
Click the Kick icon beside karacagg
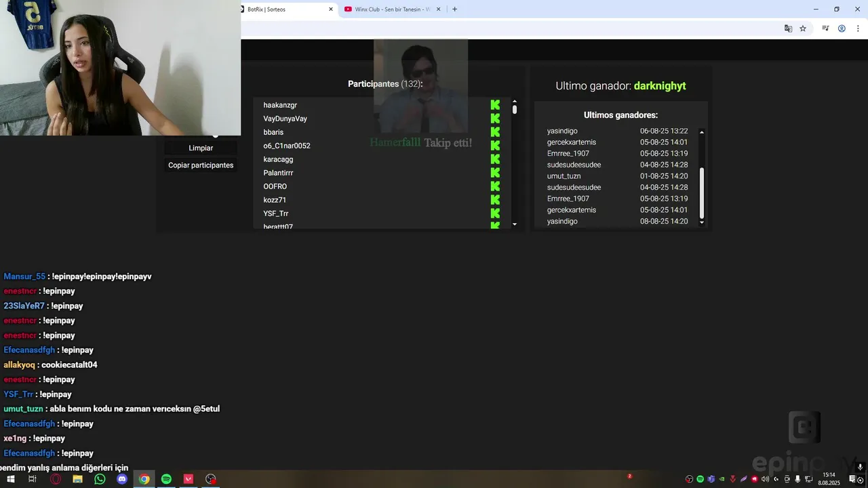coord(495,159)
